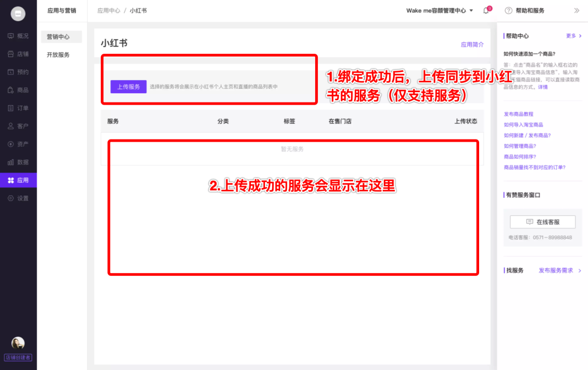
Task: Open the 客户 customers sidebar item
Action: 18,126
